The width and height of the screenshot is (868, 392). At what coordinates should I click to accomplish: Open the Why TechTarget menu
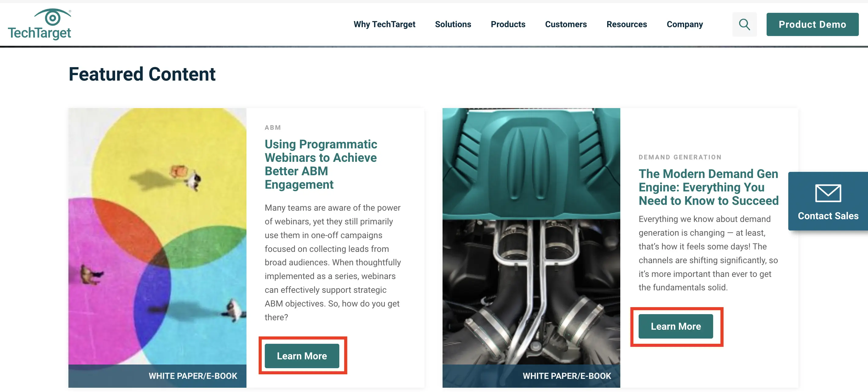[x=384, y=24]
